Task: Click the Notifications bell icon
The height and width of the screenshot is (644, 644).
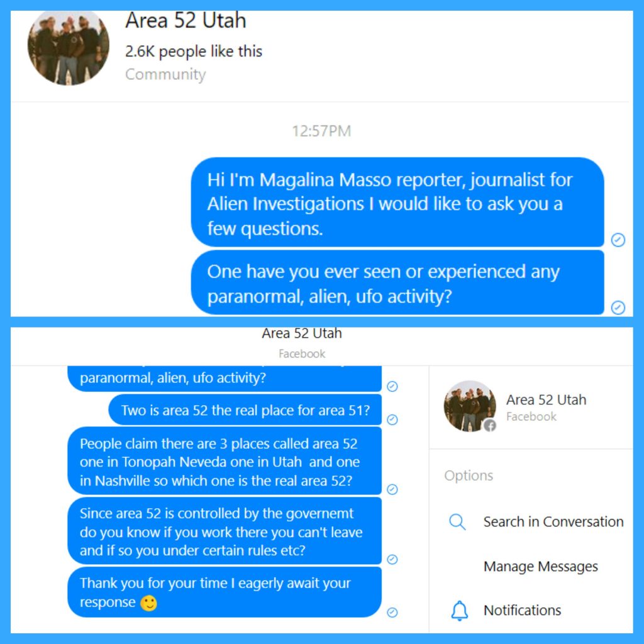Action: [x=459, y=610]
